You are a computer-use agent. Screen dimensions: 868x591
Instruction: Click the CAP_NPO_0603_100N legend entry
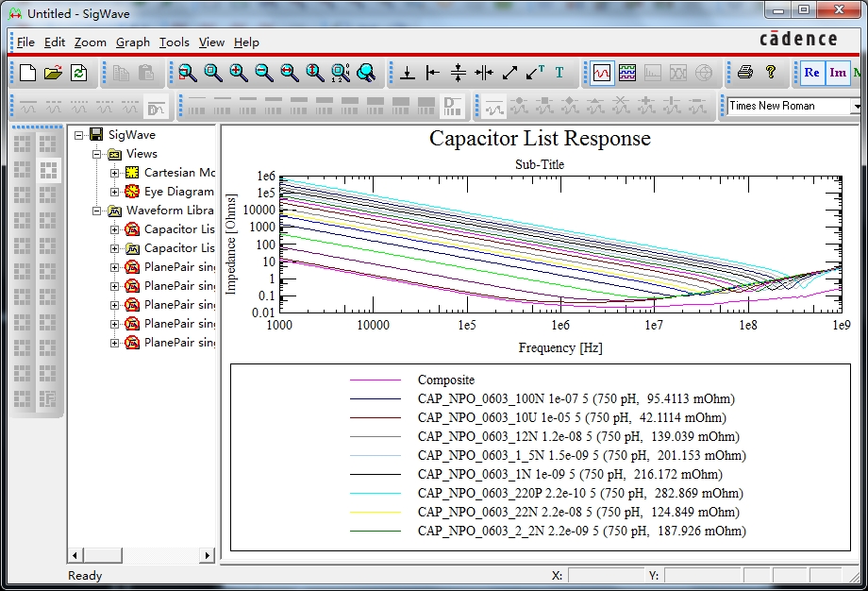pyautogui.click(x=576, y=398)
